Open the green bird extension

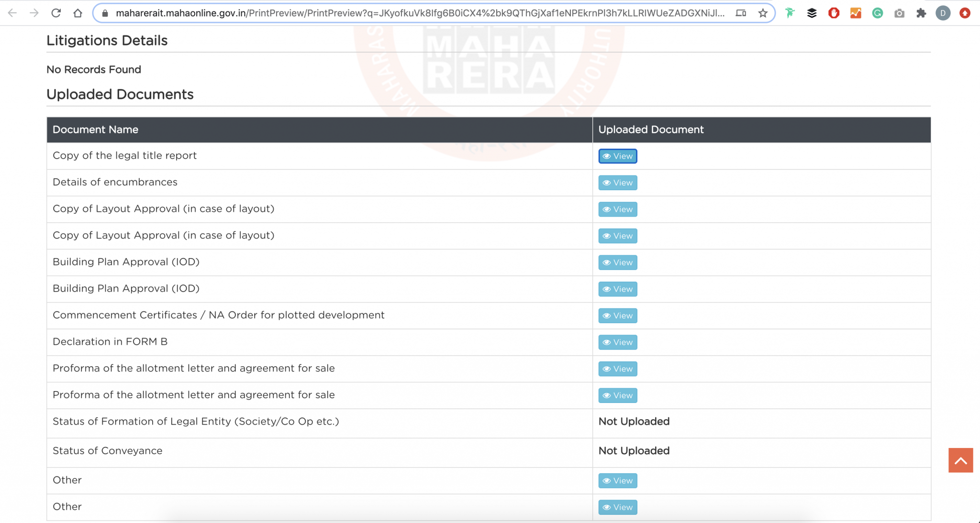click(790, 13)
